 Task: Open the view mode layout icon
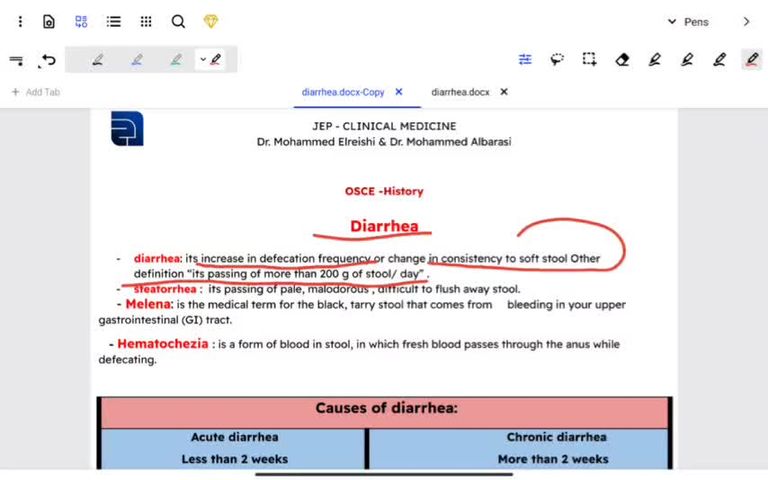tap(81, 22)
